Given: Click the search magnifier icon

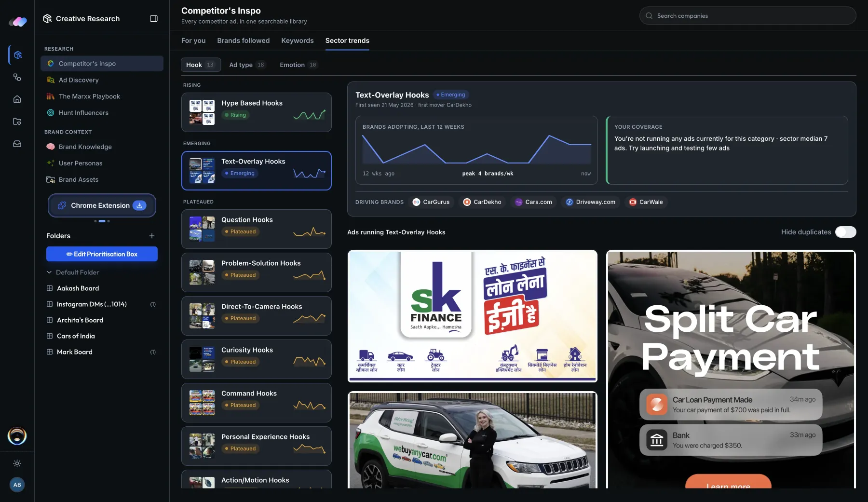Looking at the screenshot, I should coord(649,16).
